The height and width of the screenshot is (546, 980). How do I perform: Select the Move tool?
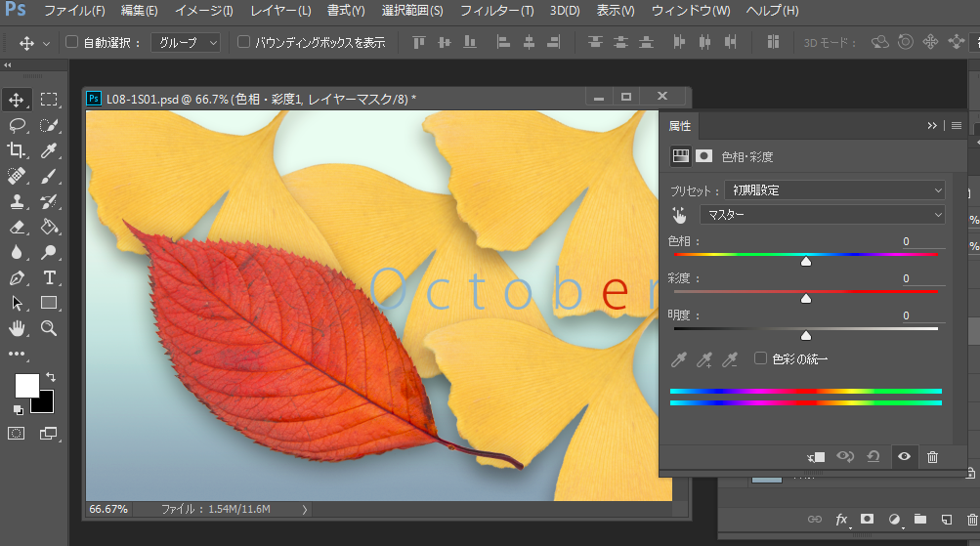click(17, 100)
